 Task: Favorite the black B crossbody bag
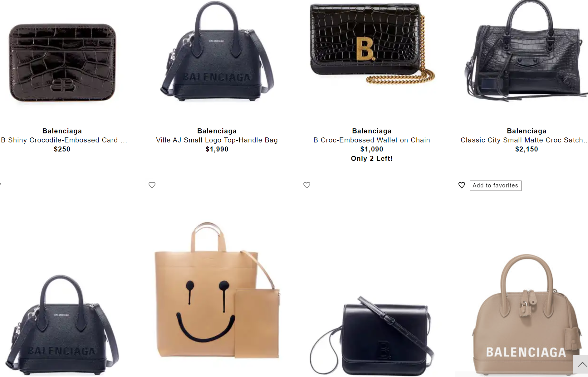307,185
